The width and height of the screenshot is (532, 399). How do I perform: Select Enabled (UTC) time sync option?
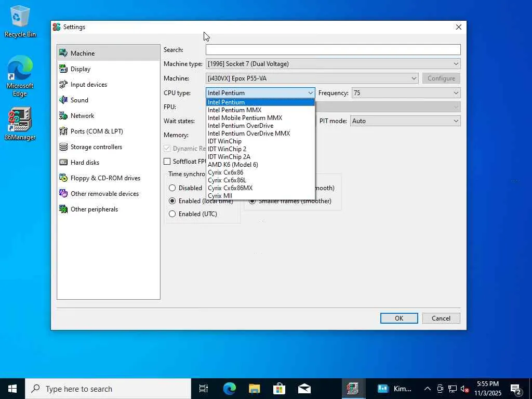point(172,214)
